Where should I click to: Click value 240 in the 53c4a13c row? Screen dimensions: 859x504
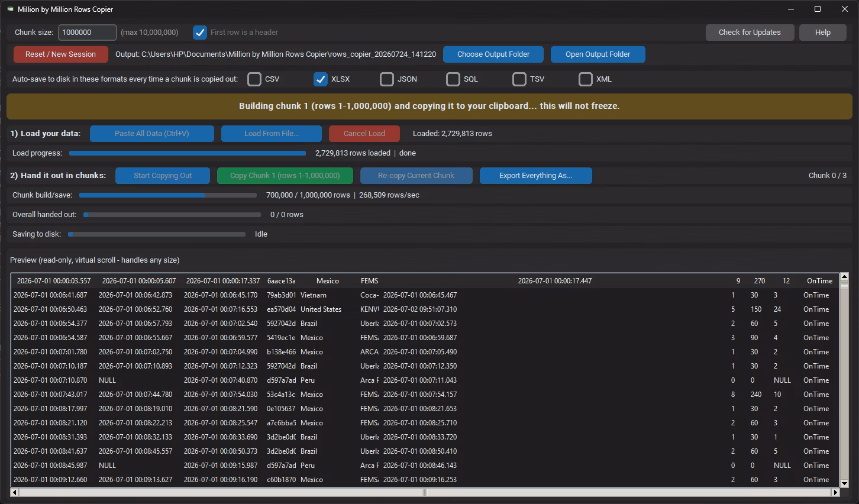coord(756,395)
